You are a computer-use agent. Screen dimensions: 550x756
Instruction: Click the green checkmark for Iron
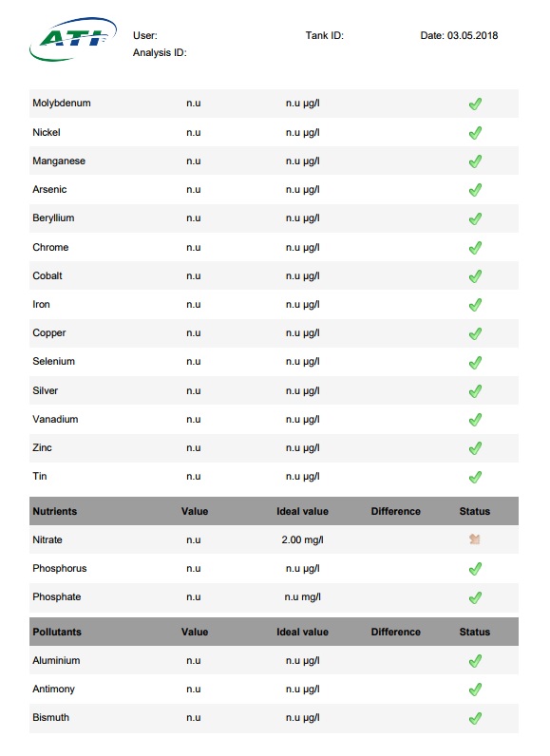475,305
